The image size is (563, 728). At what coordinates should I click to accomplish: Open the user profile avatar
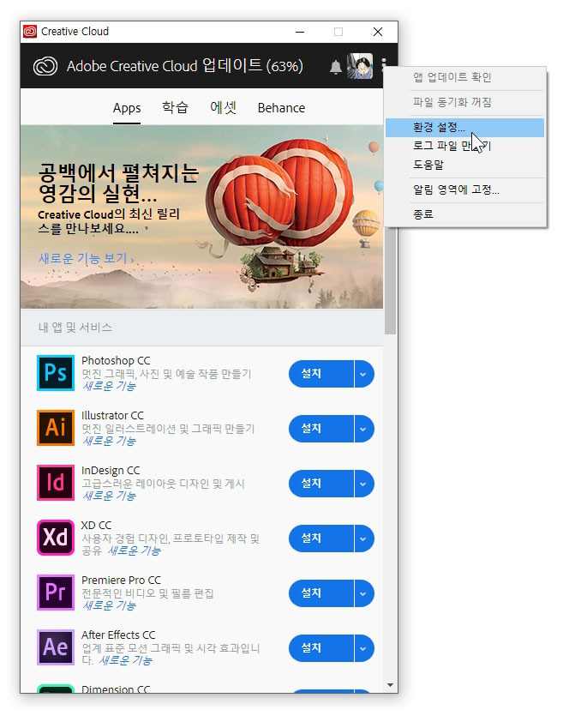(360, 66)
